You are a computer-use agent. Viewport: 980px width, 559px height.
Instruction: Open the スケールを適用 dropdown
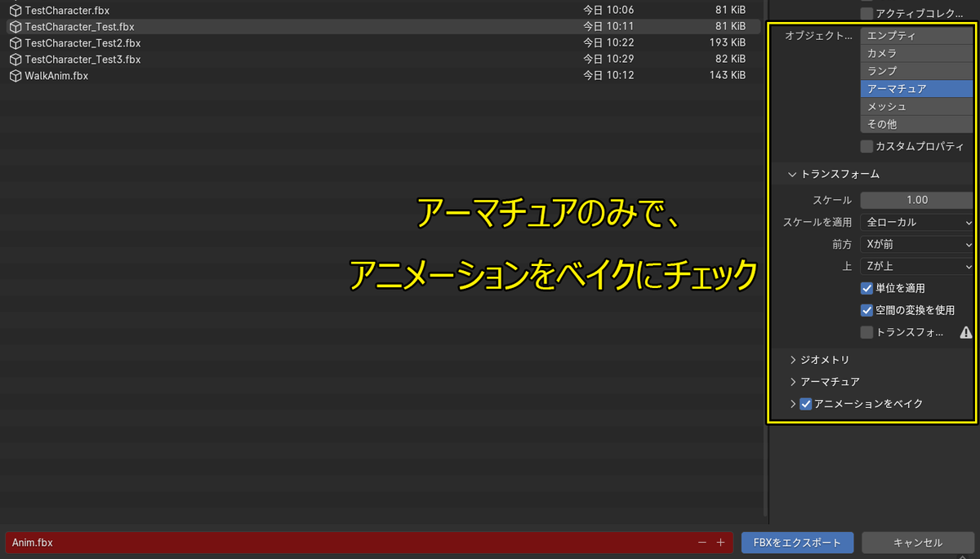pyautogui.click(x=917, y=222)
